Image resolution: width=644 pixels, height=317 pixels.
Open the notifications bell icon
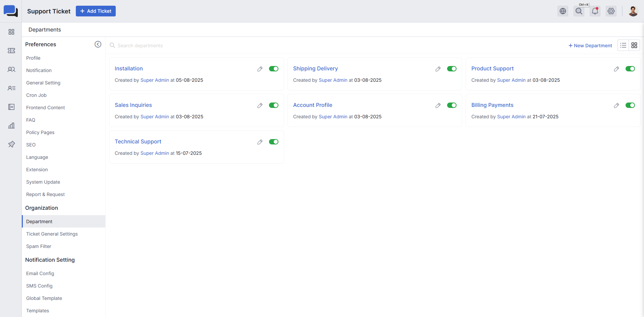pyautogui.click(x=595, y=11)
